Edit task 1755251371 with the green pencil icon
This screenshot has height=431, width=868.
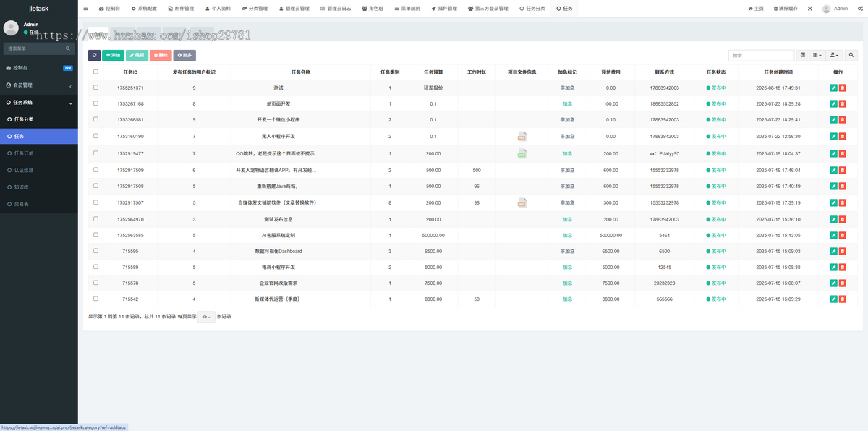tap(833, 88)
